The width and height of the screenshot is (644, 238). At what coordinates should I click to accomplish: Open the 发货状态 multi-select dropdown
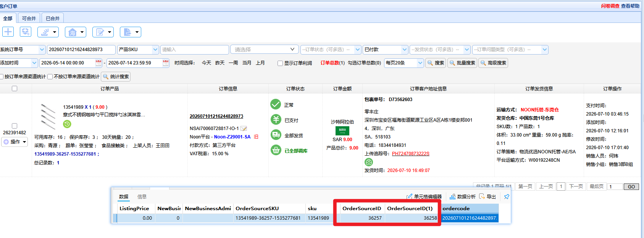click(440, 50)
